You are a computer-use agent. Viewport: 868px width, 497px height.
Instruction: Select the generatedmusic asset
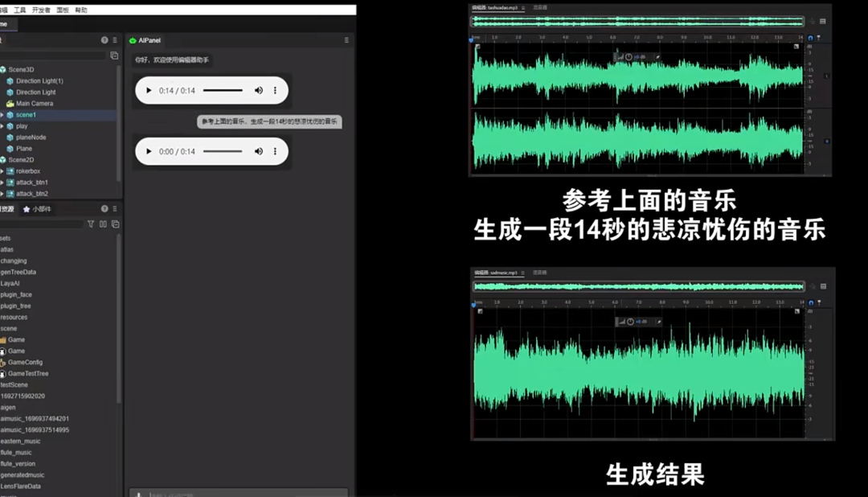click(23, 474)
